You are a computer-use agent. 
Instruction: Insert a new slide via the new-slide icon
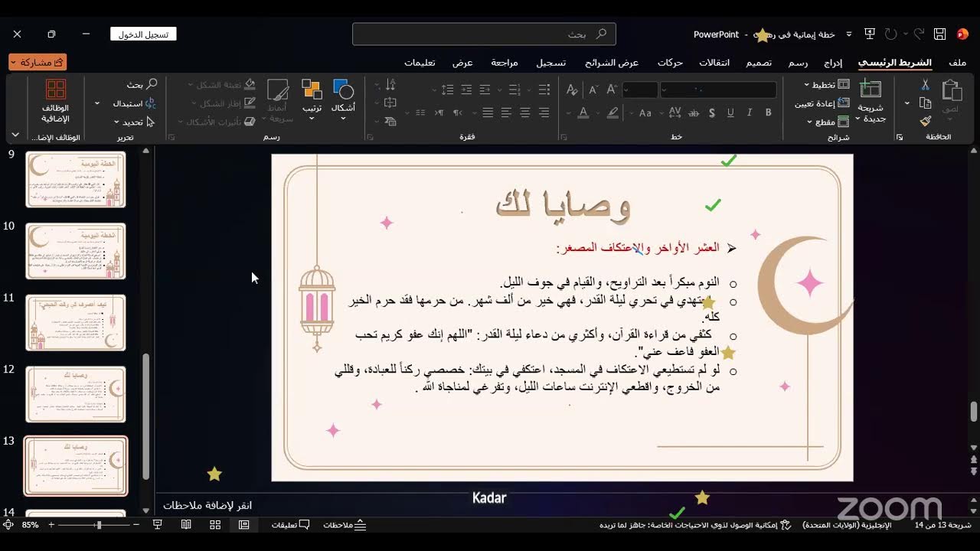[871, 90]
